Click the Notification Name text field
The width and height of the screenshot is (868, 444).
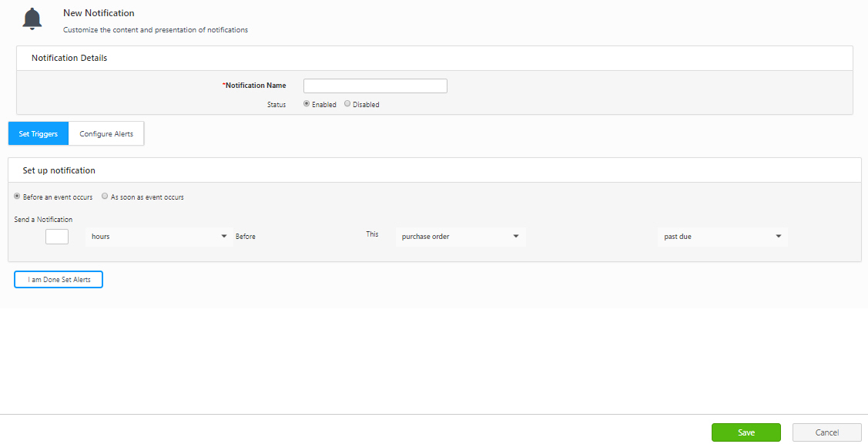[x=375, y=86]
